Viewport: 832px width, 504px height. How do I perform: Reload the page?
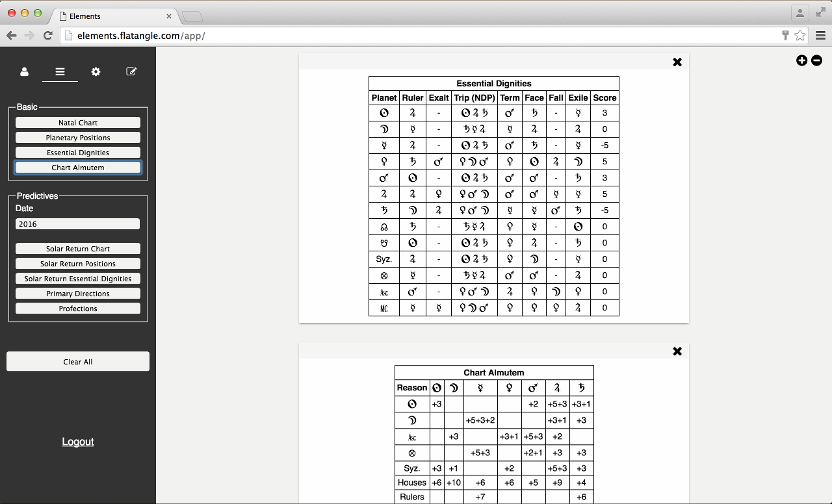[x=47, y=36]
